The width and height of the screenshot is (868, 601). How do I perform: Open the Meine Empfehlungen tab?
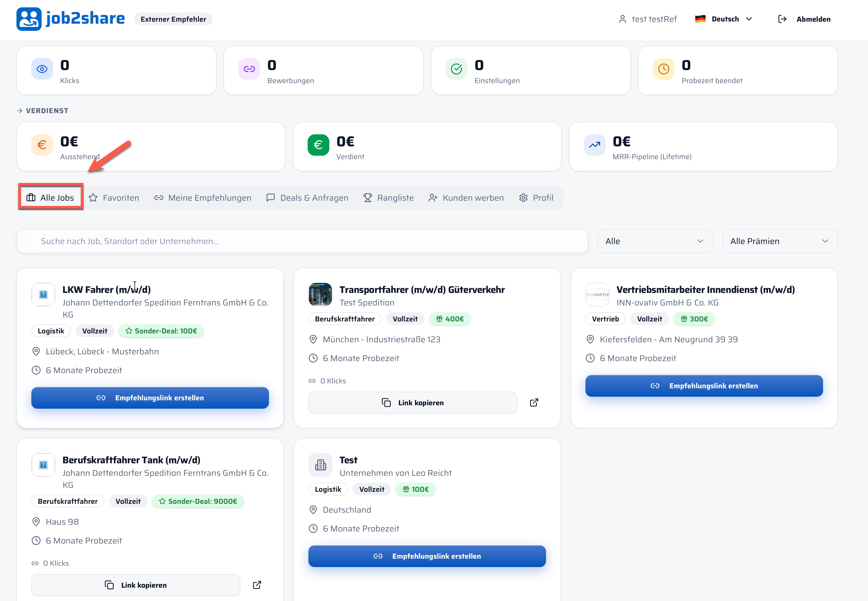pyautogui.click(x=203, y=198)
